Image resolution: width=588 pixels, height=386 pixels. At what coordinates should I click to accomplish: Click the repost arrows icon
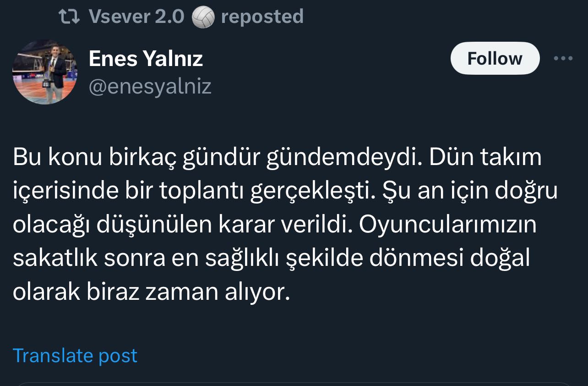pos(70,17)
